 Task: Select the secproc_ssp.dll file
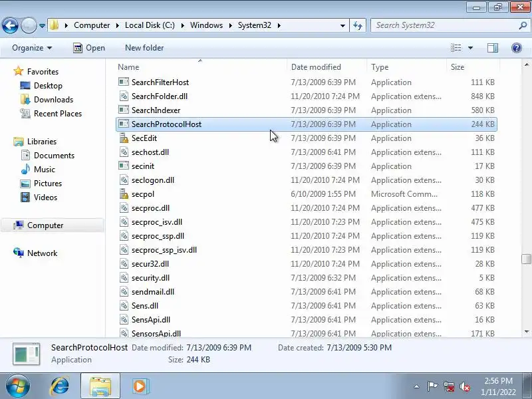pyautogui.click(x=158, y=236)
